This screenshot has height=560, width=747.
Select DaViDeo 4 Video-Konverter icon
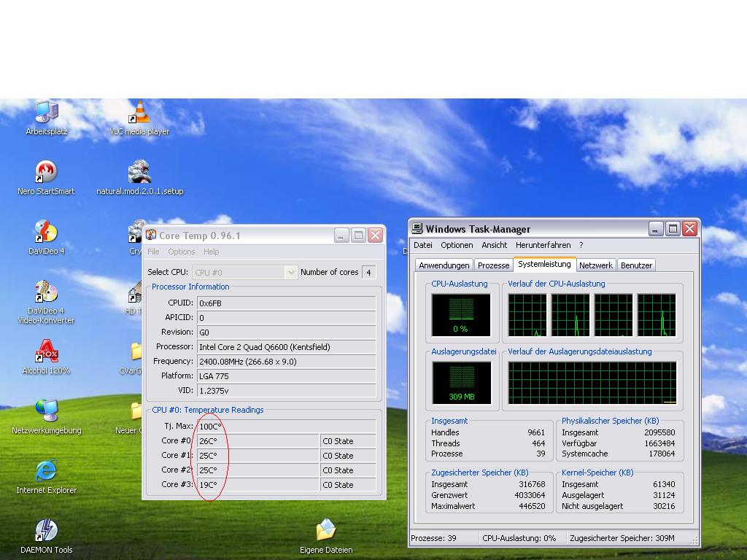pos(46,302)
